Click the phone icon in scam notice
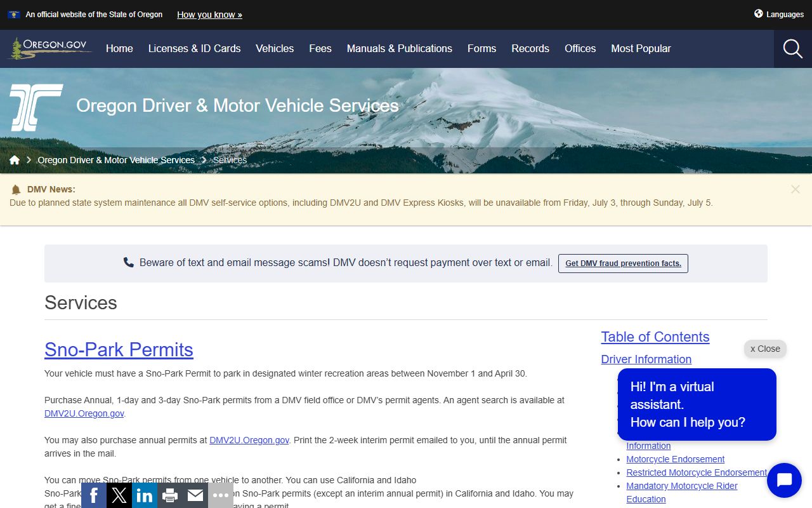Image resolution: width=812 pixels, height=508 pixels. [x=129, y=262]
